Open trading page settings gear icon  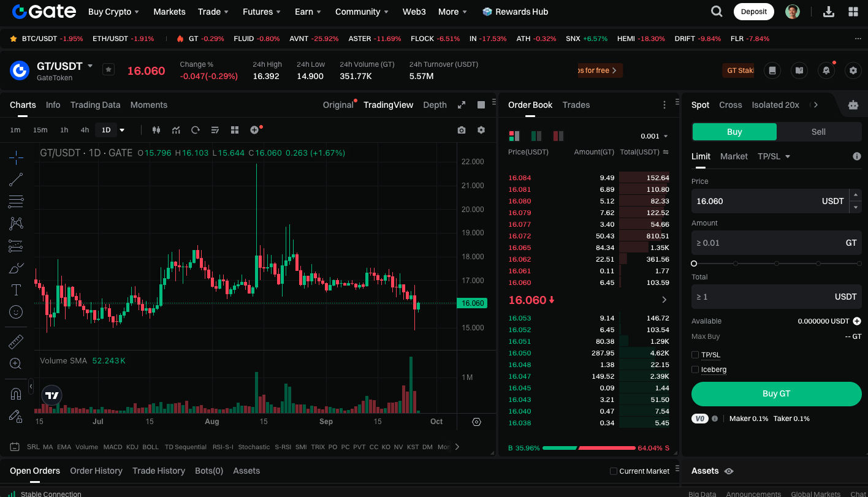click(x=853, y=70)
